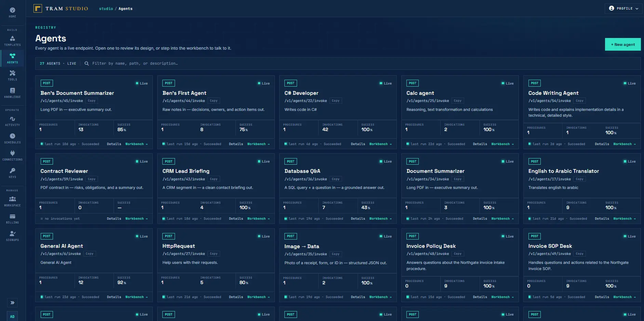Image resolution: width=644 pixels, height=321 pixels.
Task: Click the /v1/agents/36/invoke path
Action: pos(306,179)
